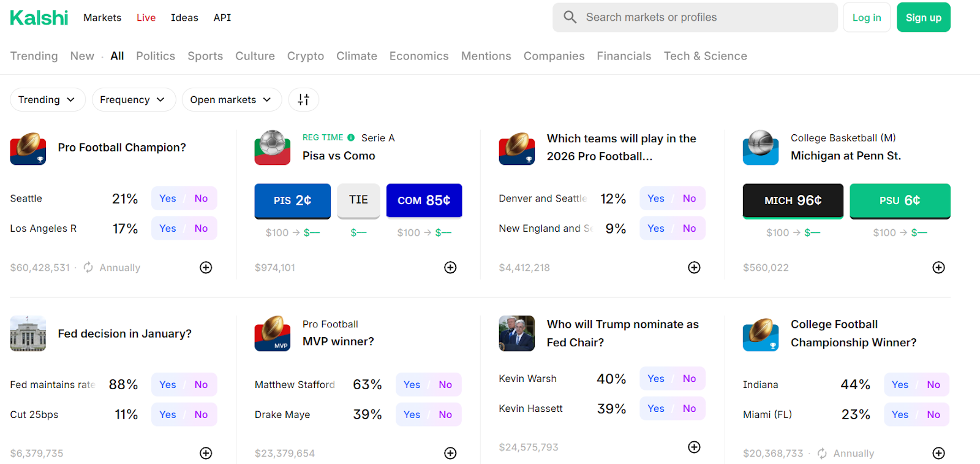
Task: Choose Yes for Matthew Stafford MVP
Action: pyautogui.click(x=412, y=384)
